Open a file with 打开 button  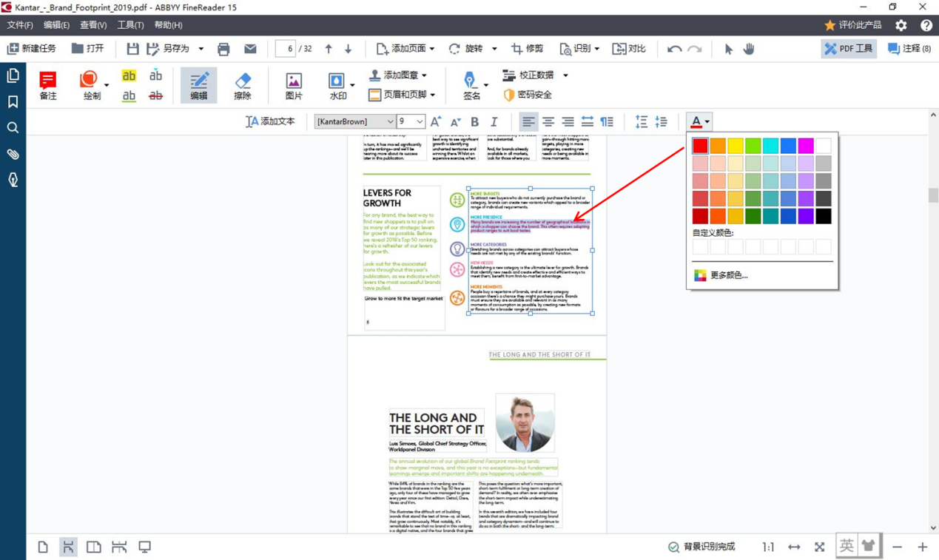[87, 49]
